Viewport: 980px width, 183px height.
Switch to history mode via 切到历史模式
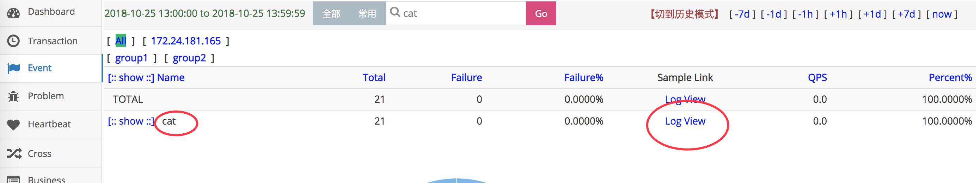(684, 14)
